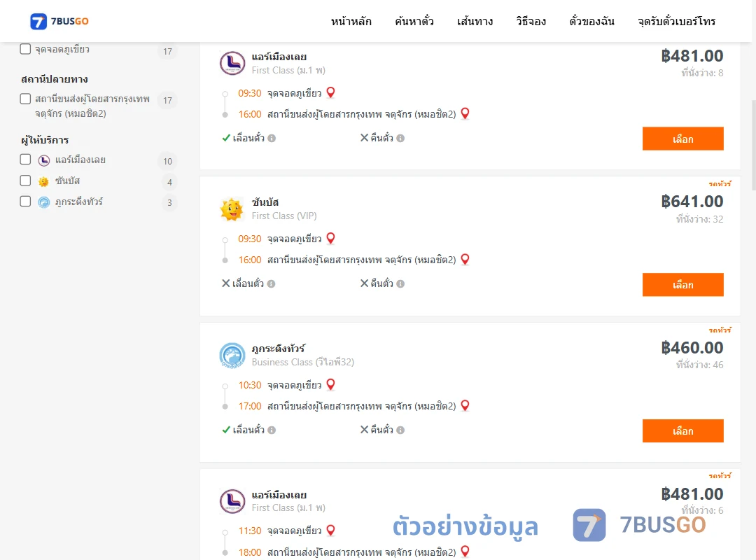Click ภูกระดึงทัวร์ logo on 10:30 trip card
Screen dimensions: 756x560
point(232,356)
